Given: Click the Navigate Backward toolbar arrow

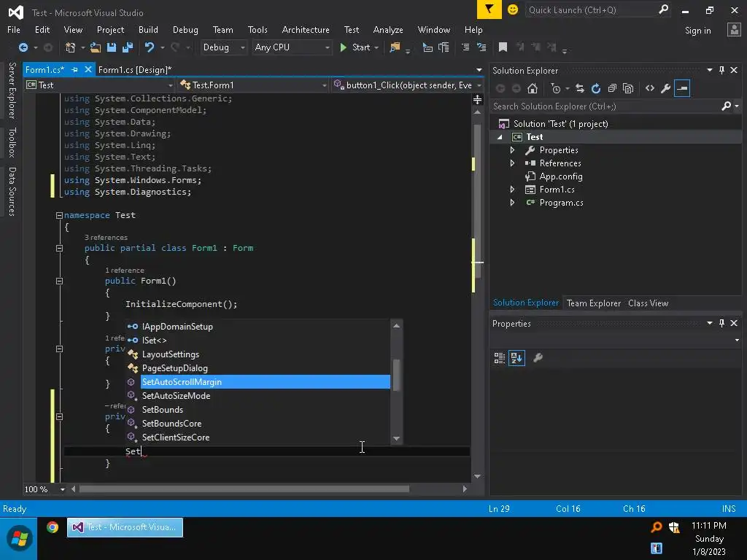Looking at the screenshot, I should [23, 47].
